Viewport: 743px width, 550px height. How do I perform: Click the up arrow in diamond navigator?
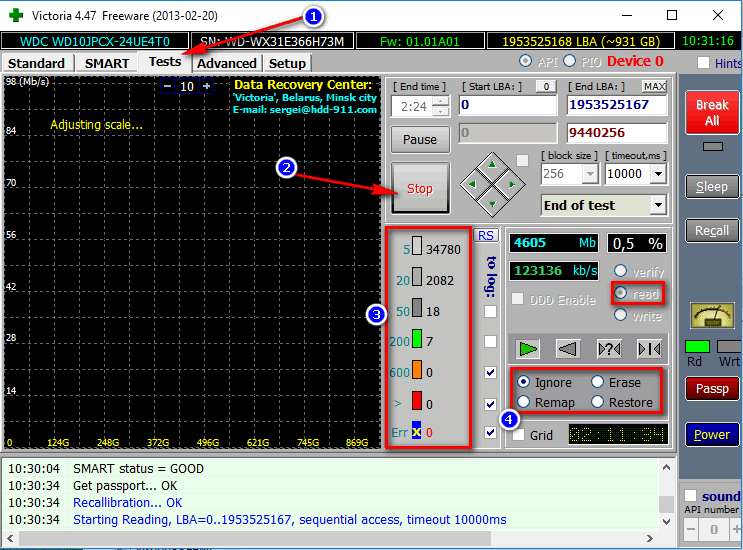coord(492,165)
